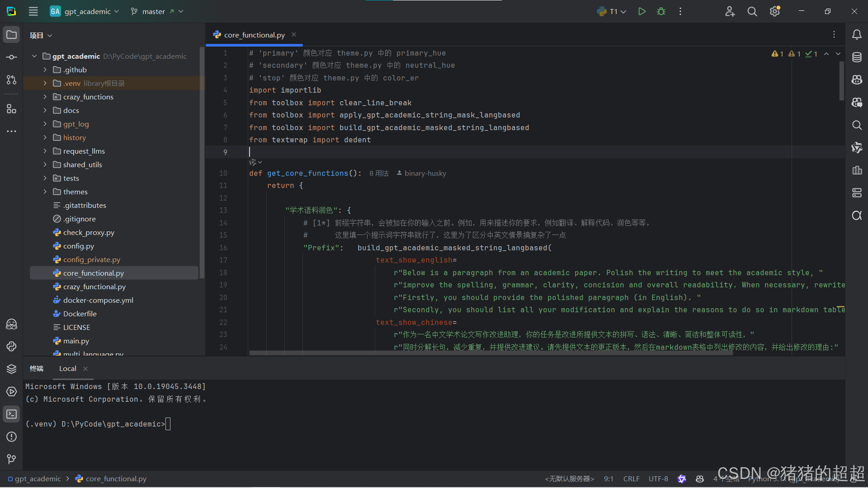Open the Python Packages tool window

[11, 369]
